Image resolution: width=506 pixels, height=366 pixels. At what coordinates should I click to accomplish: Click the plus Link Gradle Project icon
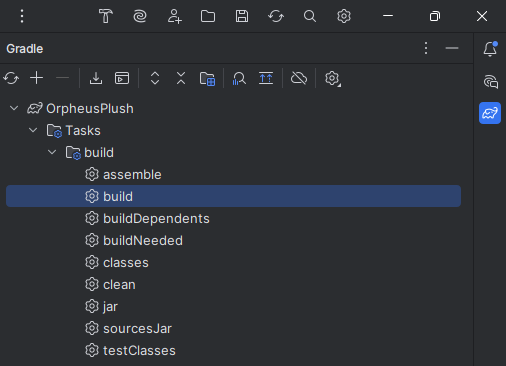[37, 78]
